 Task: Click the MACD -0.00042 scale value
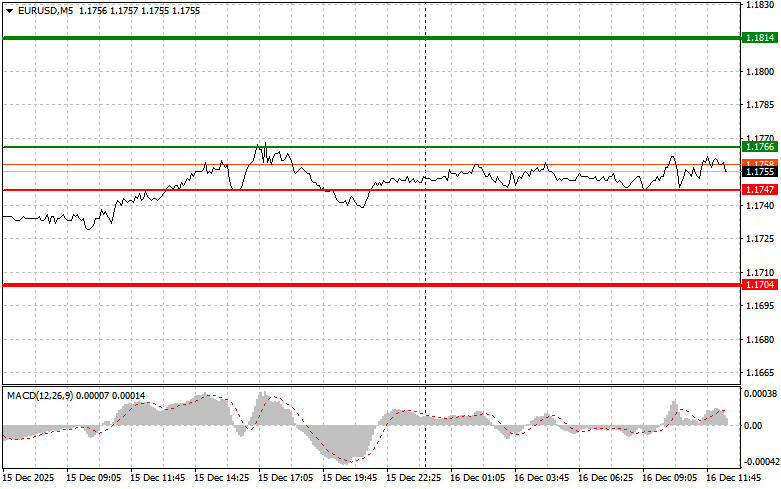tap(761, 462)
